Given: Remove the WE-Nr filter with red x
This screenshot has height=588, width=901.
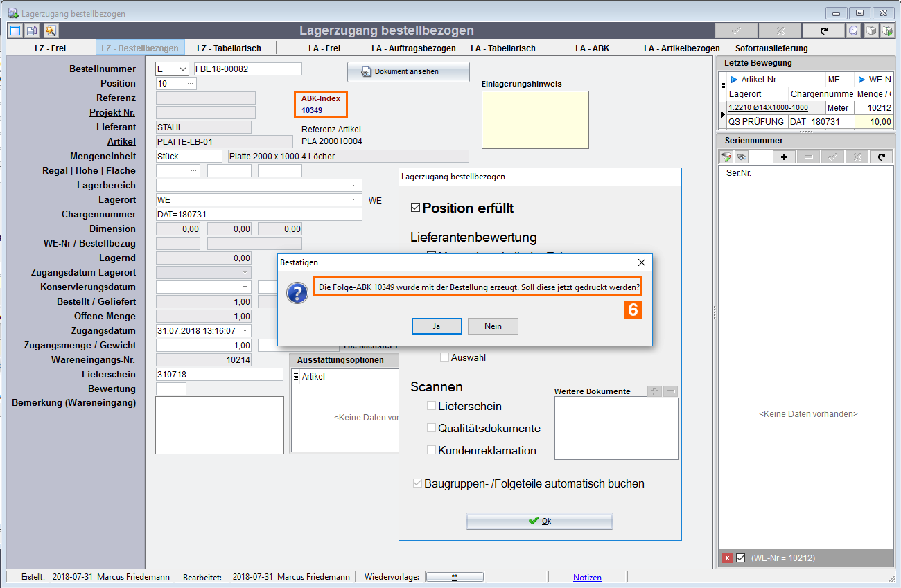Looking at the screenshot, I should click(727, 558).
